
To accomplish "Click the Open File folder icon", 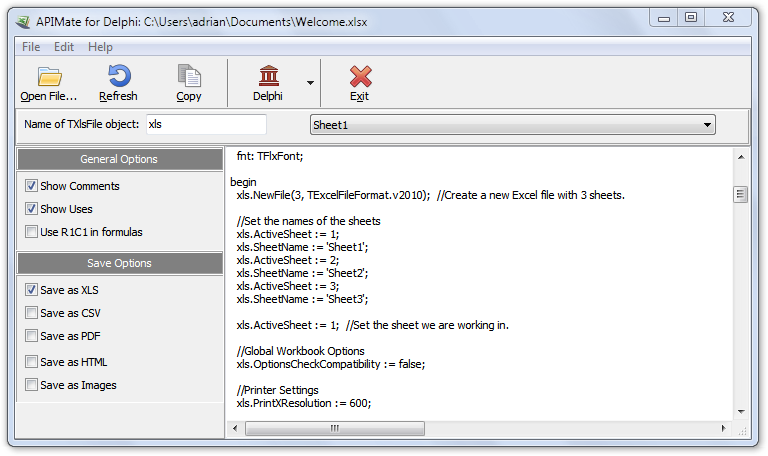I will tap(49, 77).
